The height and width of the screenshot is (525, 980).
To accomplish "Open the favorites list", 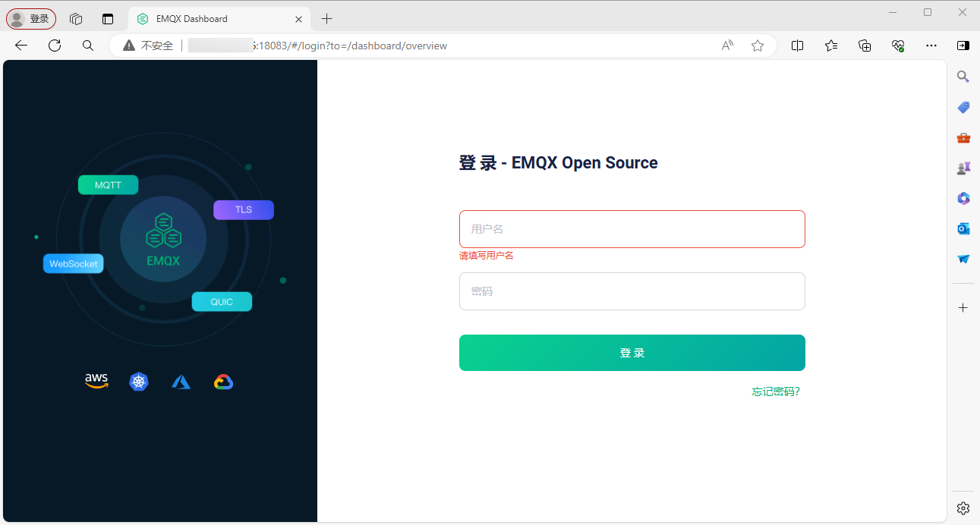I will (x=831, y=46).
